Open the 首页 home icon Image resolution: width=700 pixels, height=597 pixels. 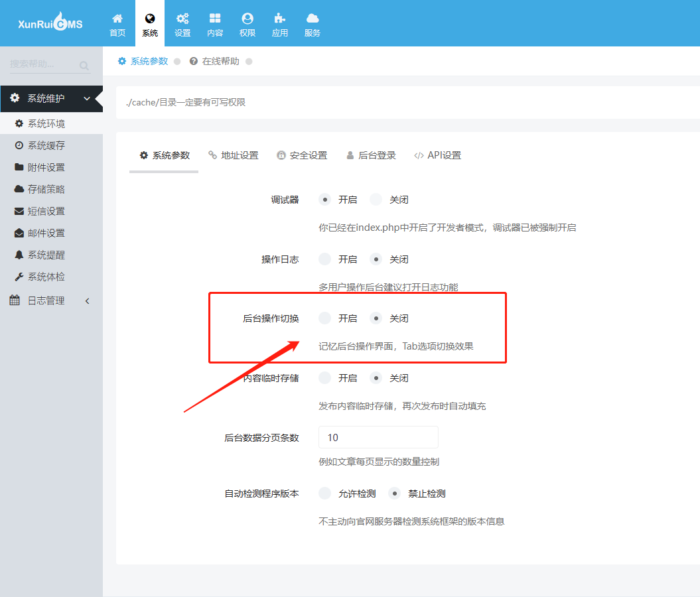117,19
